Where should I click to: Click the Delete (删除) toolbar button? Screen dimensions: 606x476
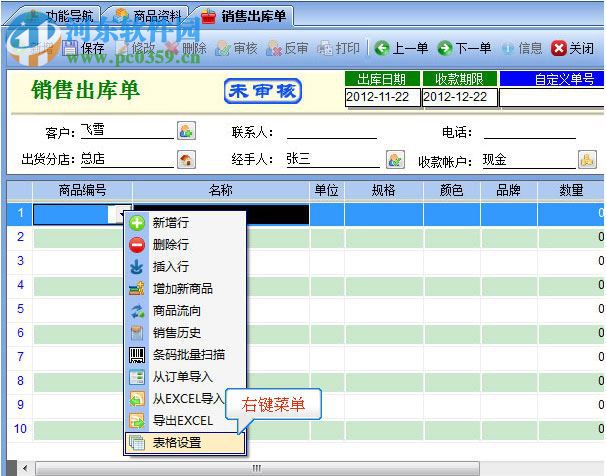[186, 48]
